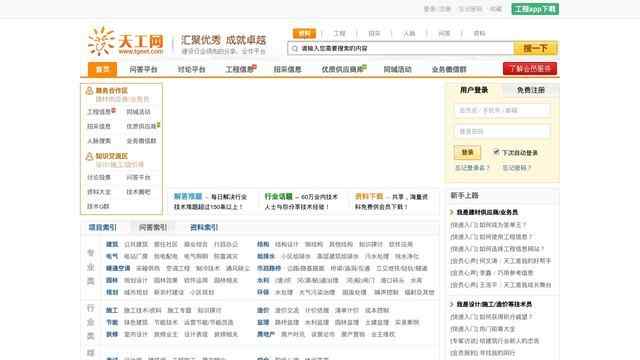Select the 问答 search category
Viewport: 640px width, 360px height.
(x=444, y=33)
